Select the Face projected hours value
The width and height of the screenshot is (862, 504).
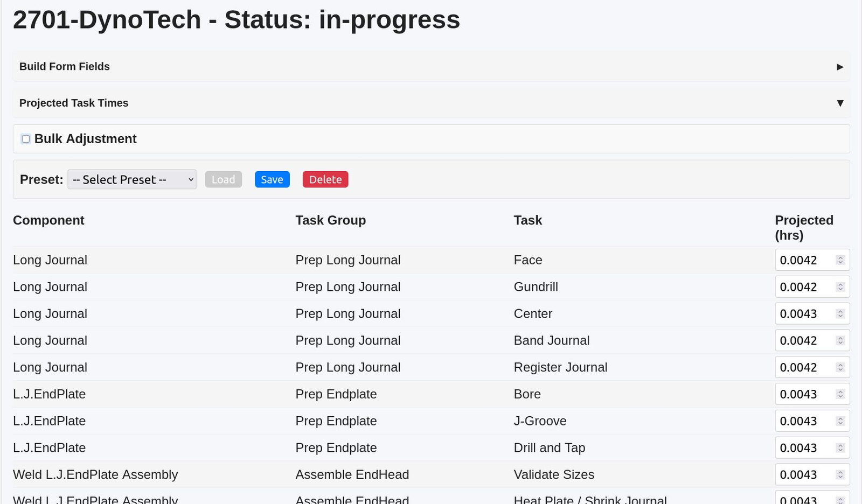pos(803,260)
